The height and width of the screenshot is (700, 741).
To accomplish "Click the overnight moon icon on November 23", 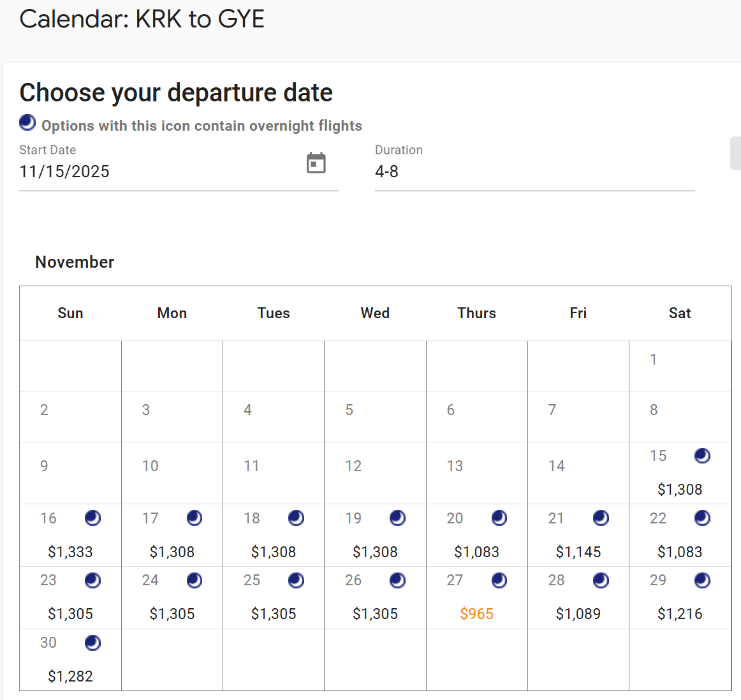I will click(92, 580).
